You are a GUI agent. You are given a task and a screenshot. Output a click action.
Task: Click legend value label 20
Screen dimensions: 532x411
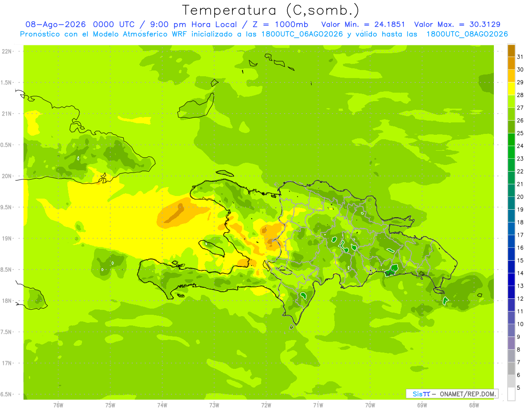pos(520,197)
